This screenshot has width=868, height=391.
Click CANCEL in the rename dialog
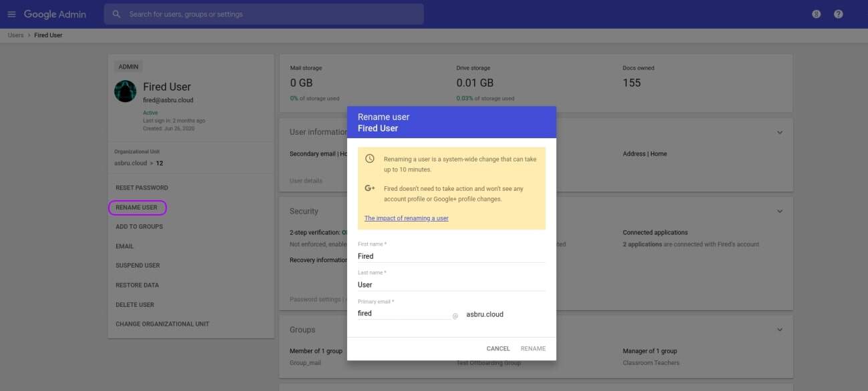(x=497, y=348)
